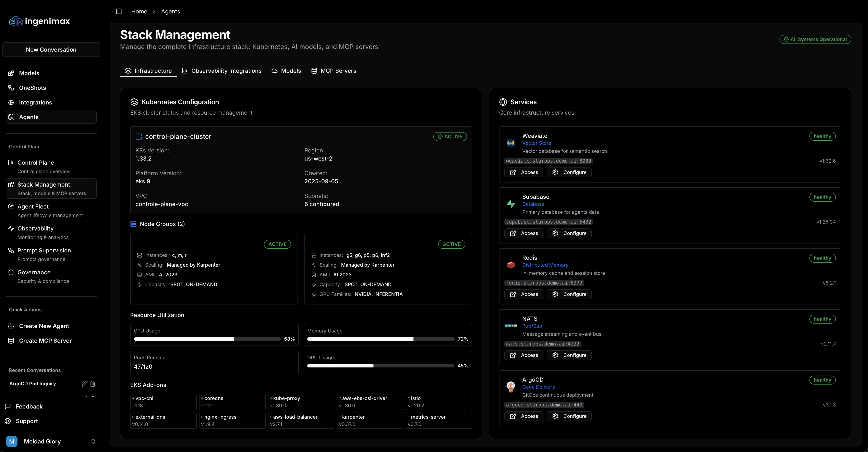Switch to the MCP Servers tab
This screenshot has height=452, width=868.
coord(334,71)
